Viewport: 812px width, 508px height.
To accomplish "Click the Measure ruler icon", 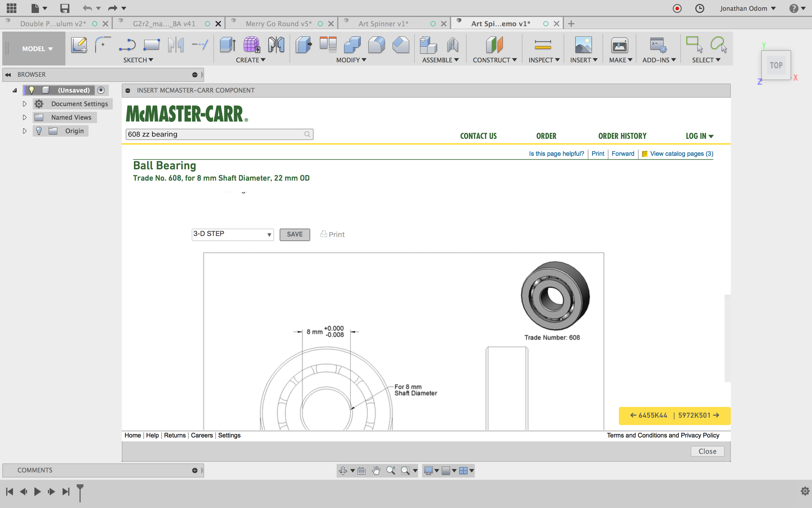I will pyautogui.click(x=543, y=45).
